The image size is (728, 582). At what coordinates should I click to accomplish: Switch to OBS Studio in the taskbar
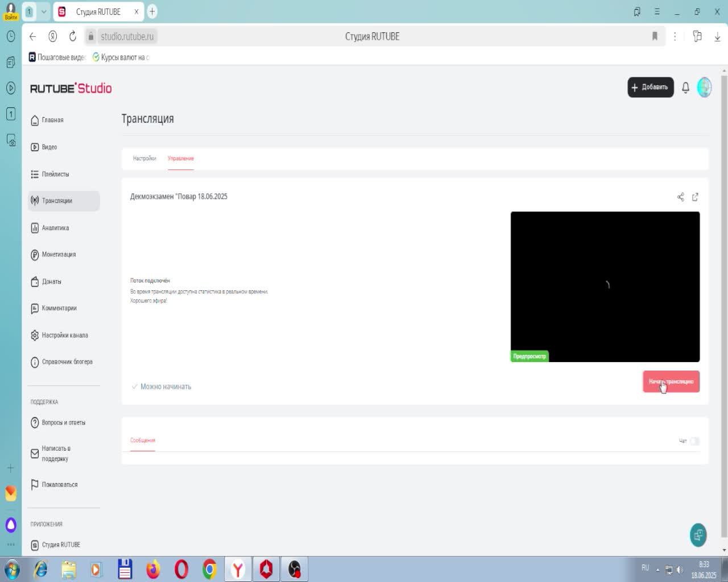click(x=295, y=569)
